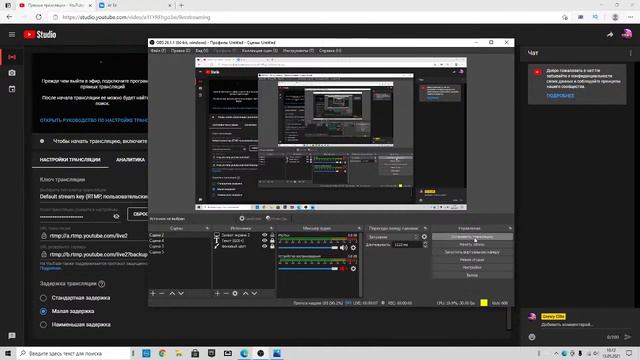Select Малая задержка radio option

point(43,311)
